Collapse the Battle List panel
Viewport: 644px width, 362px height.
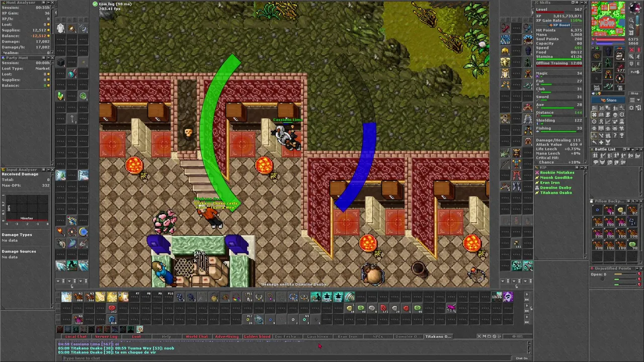[637, 149]
